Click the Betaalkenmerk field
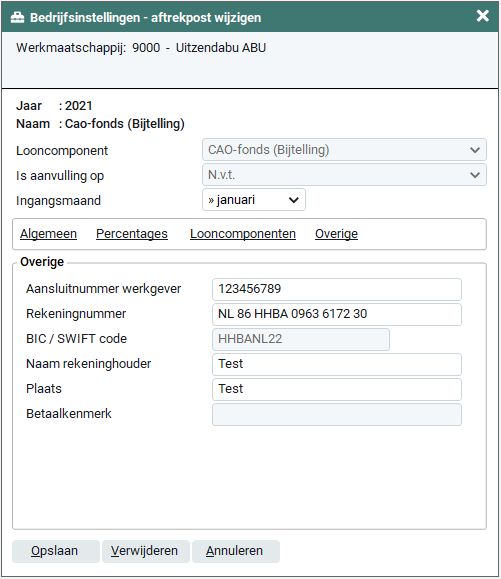 337,414
